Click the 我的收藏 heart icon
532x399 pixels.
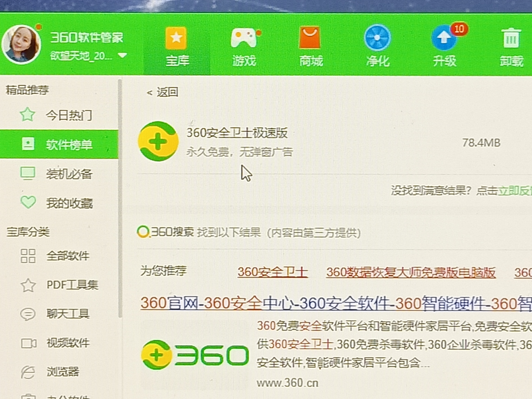(x=28, y=202)
